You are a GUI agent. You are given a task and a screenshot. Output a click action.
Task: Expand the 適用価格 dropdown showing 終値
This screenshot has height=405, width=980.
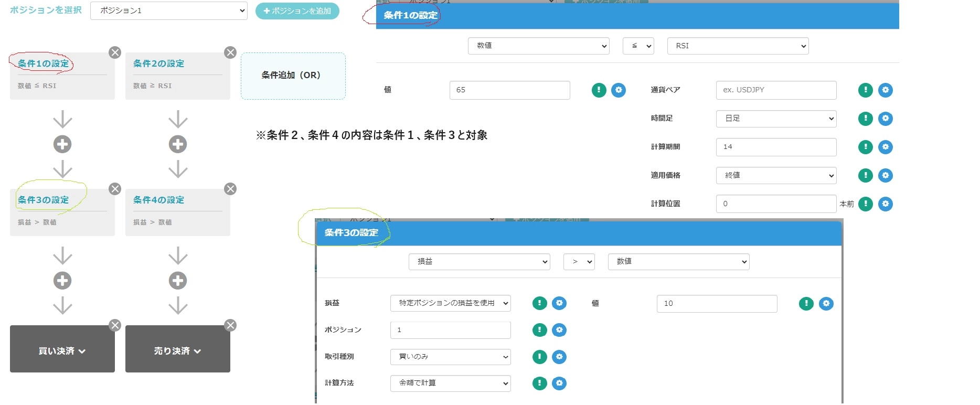pos(776,175)
